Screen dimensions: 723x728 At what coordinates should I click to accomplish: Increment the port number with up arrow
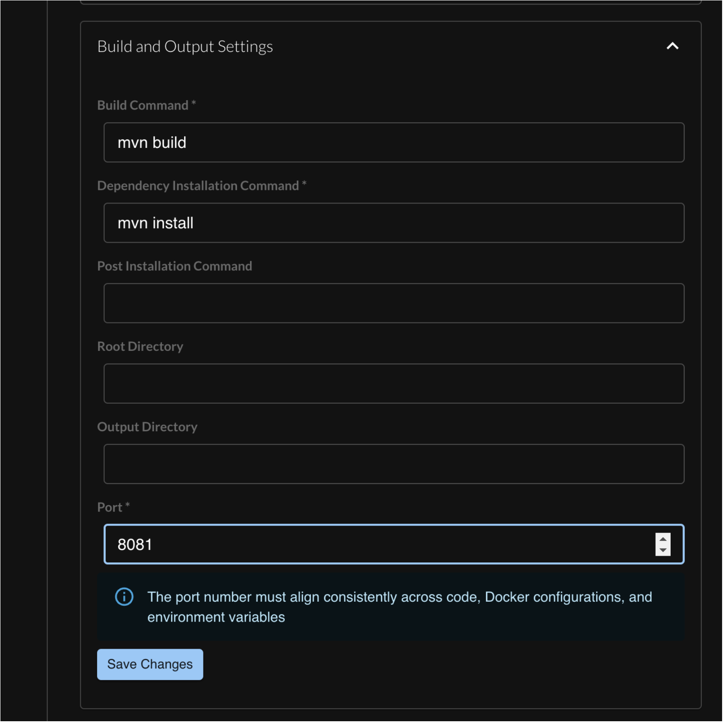pos(663,539)
